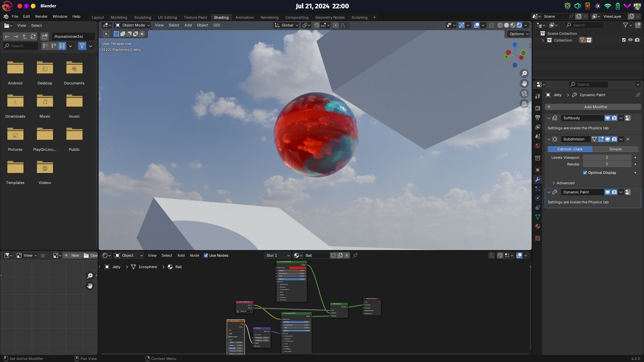Expand Collection in the outliner tree
This screenshot has height=362, width=644.
[x=543, y=40]
